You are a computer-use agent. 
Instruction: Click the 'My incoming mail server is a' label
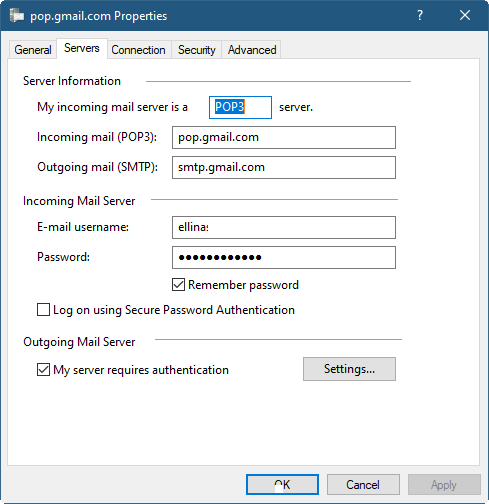point(112,107)
